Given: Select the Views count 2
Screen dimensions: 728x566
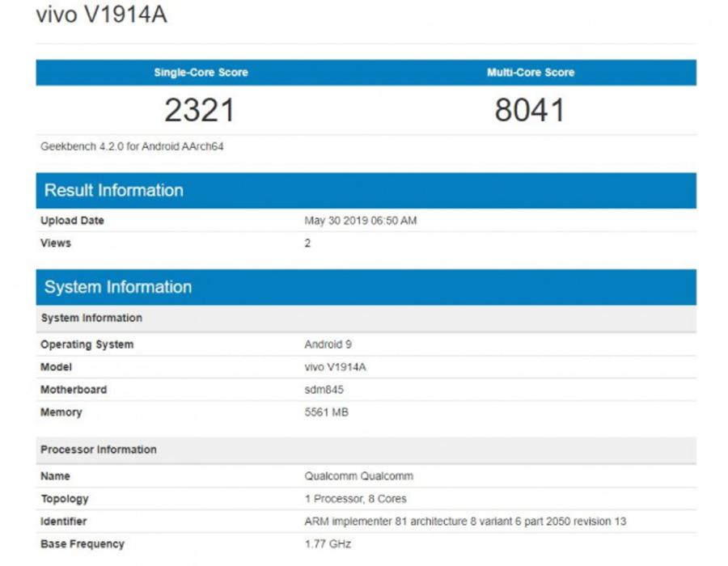Looking at the screenshot, I should (307, 243).
